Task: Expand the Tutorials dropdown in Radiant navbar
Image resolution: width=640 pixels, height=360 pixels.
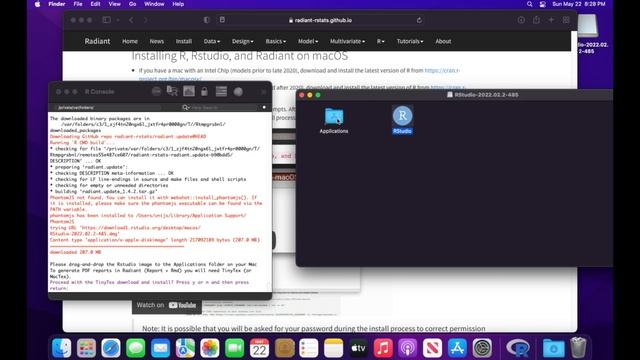Action: pos(410,41)
